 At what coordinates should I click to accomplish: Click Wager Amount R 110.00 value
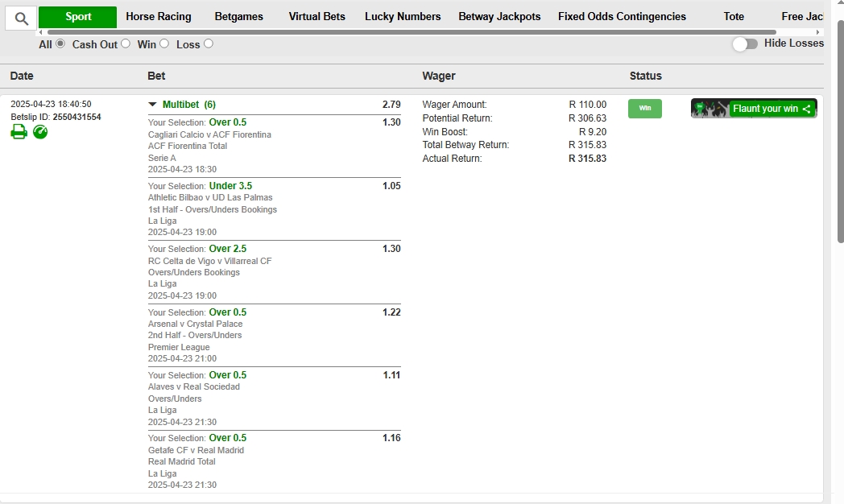587,105
